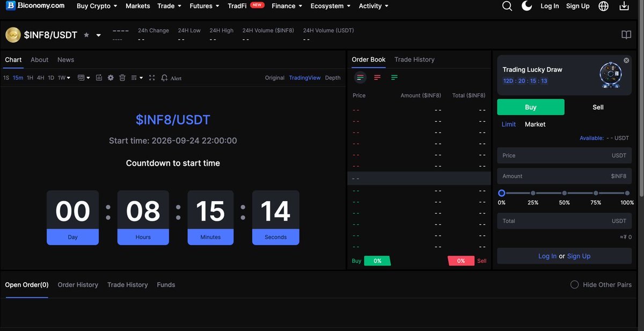
Task: Toggle chart fullscreen icon
Action: [152, 78]
